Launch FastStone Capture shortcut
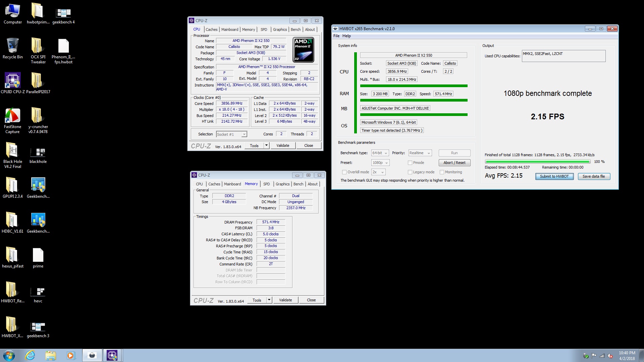 [x=13, y=121]
